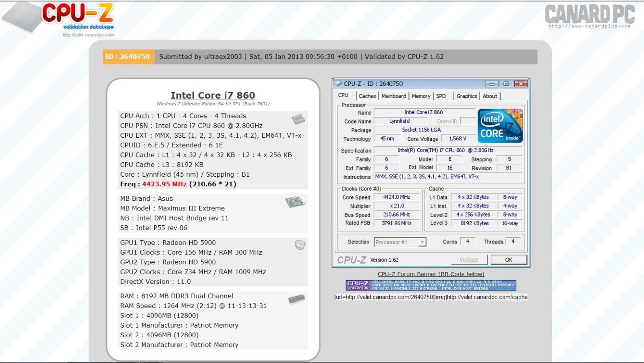Switch to the Mainboard tab

point(393,96)
